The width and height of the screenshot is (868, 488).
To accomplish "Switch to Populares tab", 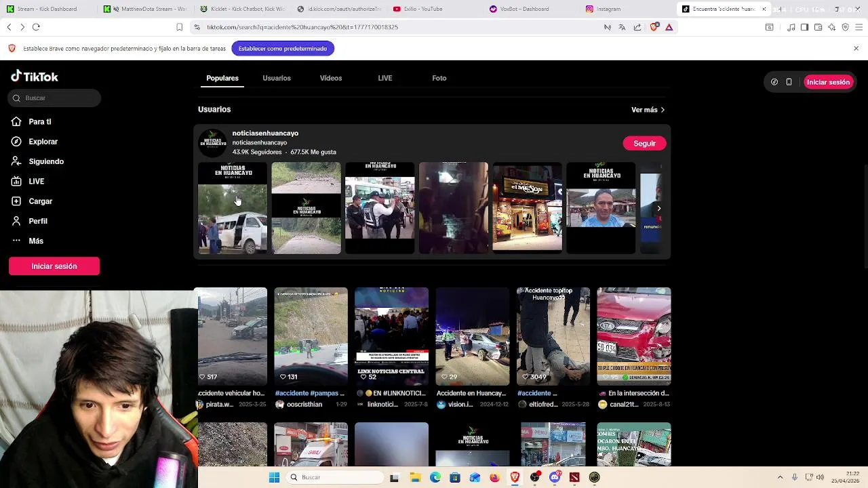I will point(222,78).
